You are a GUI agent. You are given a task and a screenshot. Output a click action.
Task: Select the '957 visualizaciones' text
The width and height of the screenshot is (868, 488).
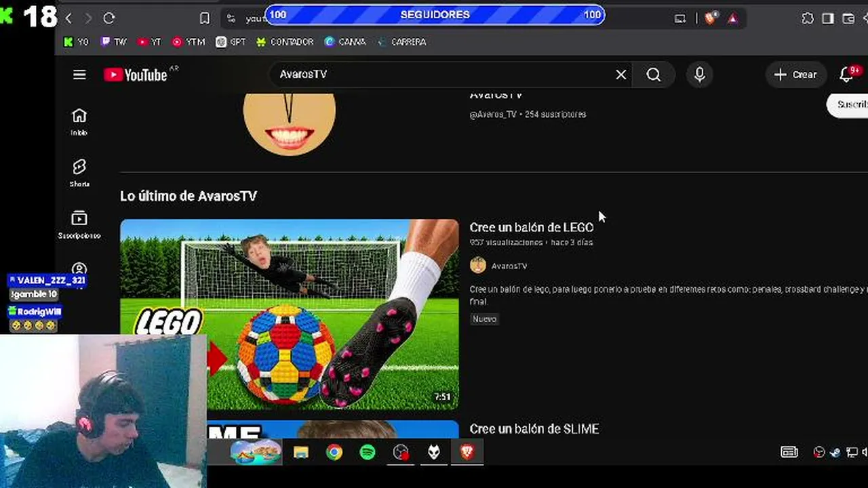506,243
